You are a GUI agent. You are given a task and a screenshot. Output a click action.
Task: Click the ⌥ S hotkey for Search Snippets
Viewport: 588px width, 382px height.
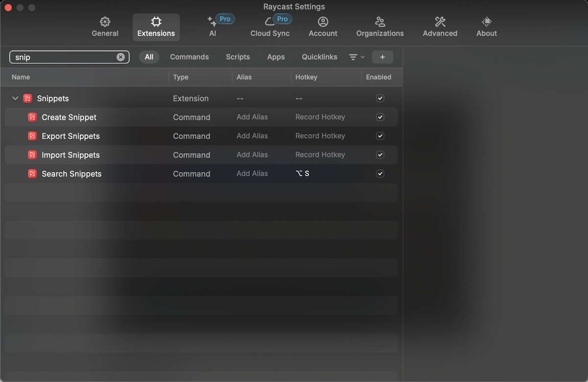pos(302,174)
